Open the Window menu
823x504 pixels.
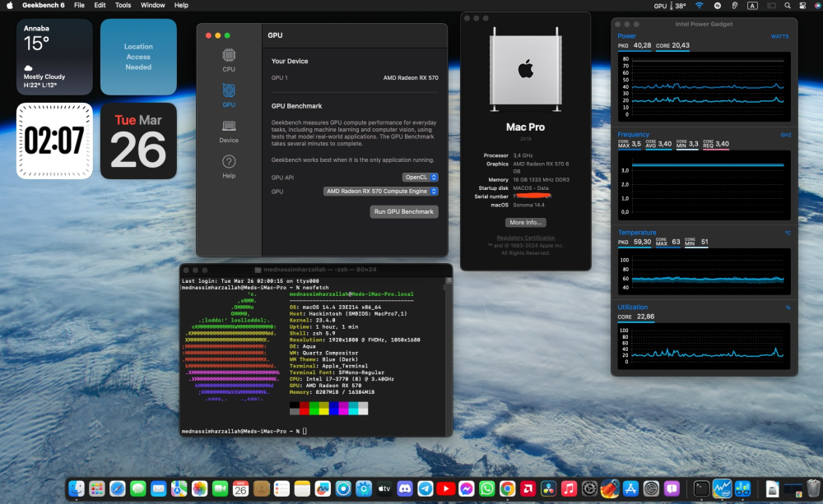[x=153, y=5]
